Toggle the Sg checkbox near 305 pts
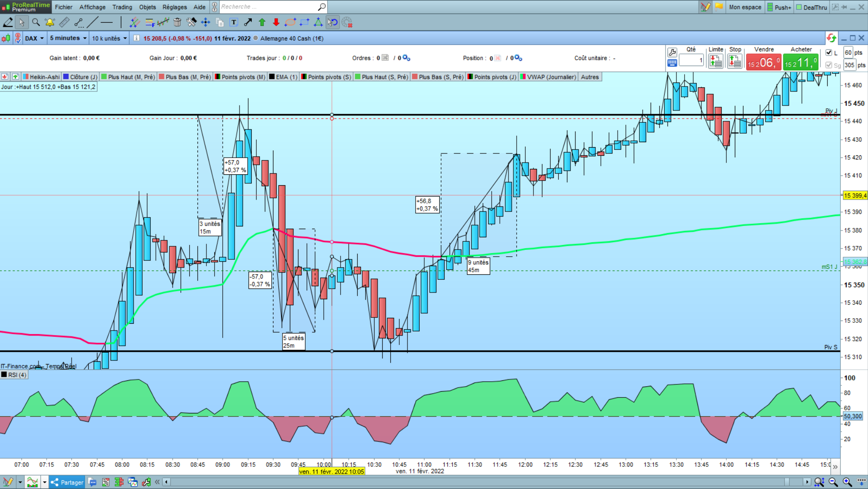 click(x=829, y=65)
